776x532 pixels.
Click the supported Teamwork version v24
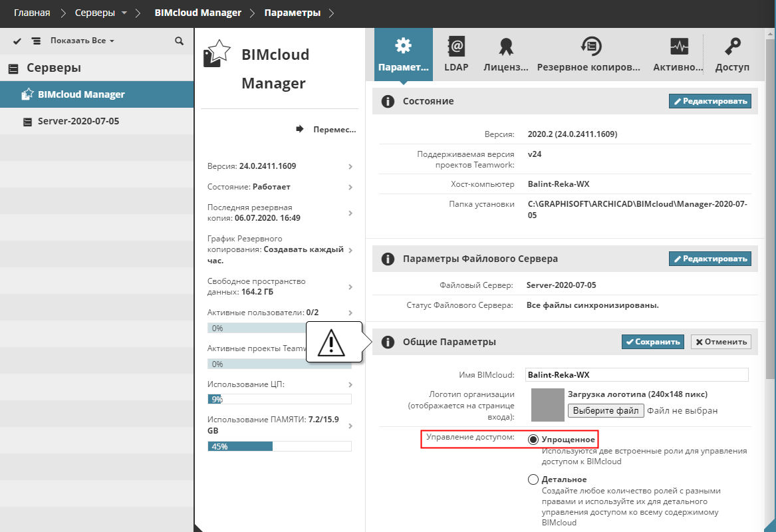[535, 154]
